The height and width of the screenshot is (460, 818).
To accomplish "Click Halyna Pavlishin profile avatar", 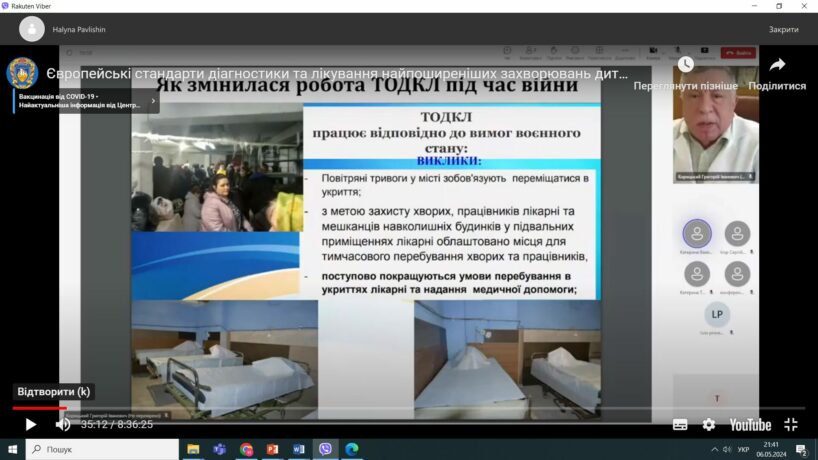I will coord(32,30).
